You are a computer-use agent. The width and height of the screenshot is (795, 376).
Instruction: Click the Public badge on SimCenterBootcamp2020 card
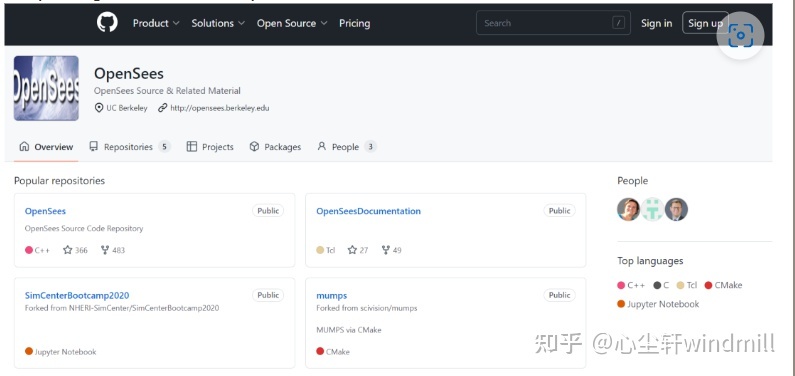coord(268,295)
